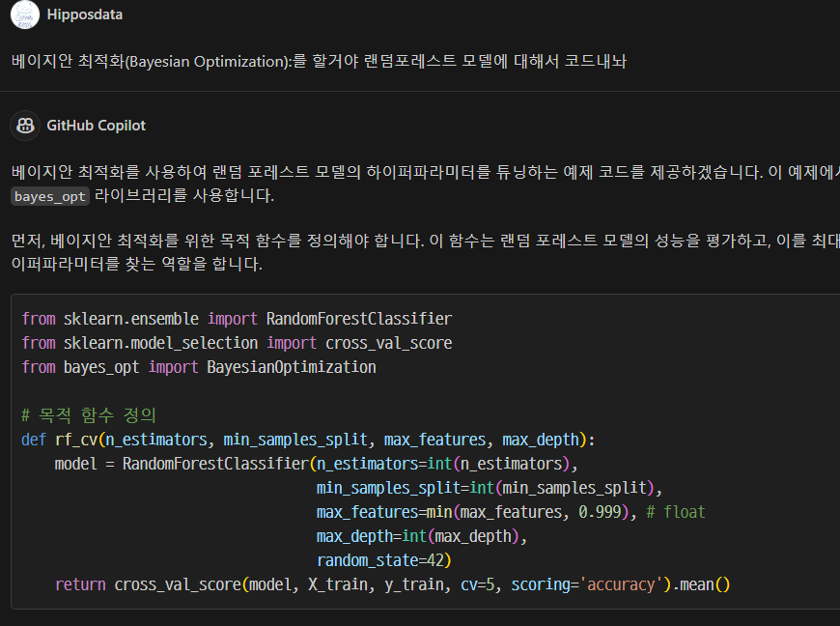The height and width of the screenshot is (626, 840).
Task: Click the min_samples_split=int argument line
Action: [490, 488]
